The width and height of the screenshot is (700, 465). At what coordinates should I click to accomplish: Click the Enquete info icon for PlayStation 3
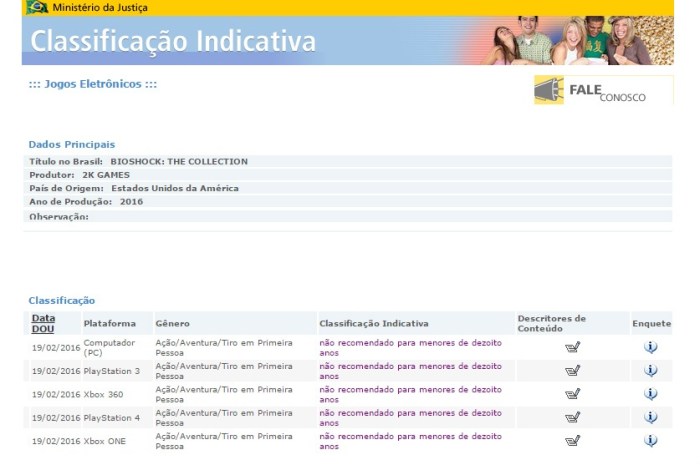650,370
